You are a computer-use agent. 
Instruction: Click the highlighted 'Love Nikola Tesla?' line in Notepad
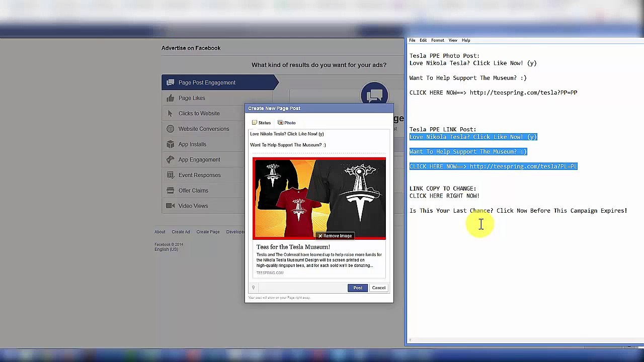(x=473, y=137)
